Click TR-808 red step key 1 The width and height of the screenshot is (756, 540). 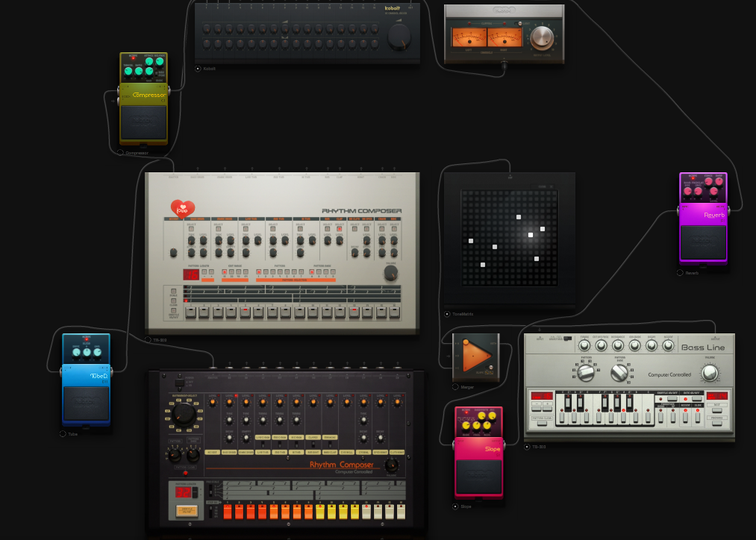pos(228,512)
